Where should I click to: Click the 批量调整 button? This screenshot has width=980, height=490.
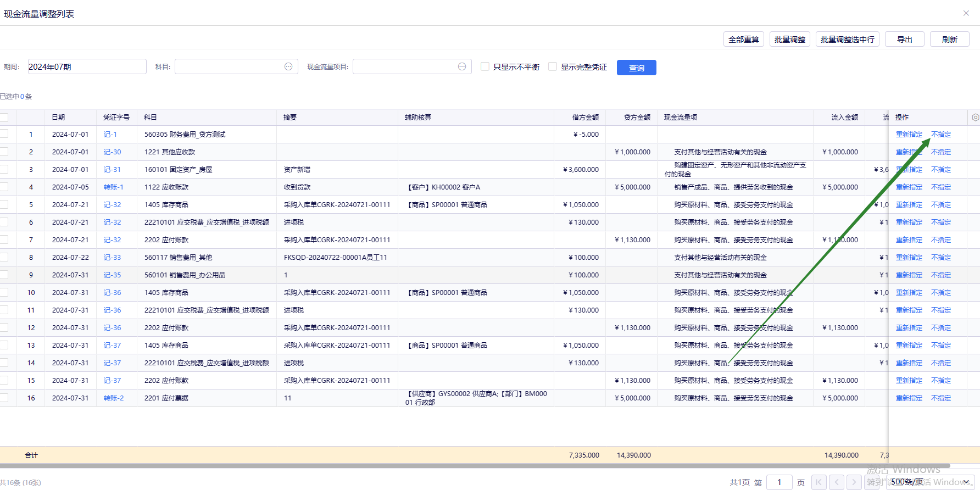[x=789, y=40]
